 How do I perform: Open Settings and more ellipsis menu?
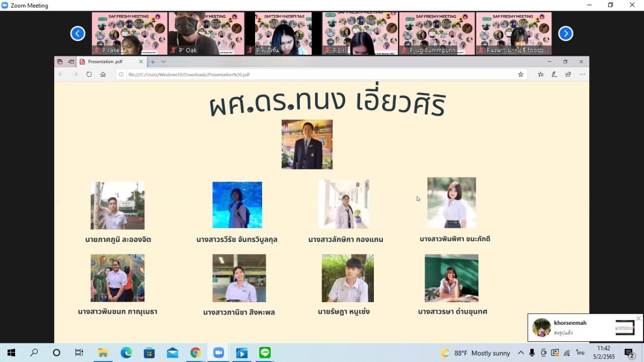tap(582, 74)
